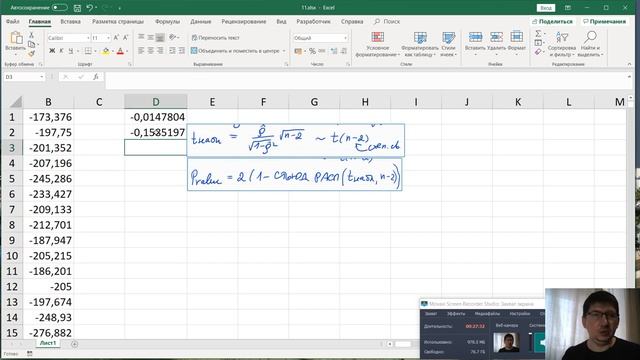Click the accounting currency format icon
640x360 pixels.
coord(298,51)
